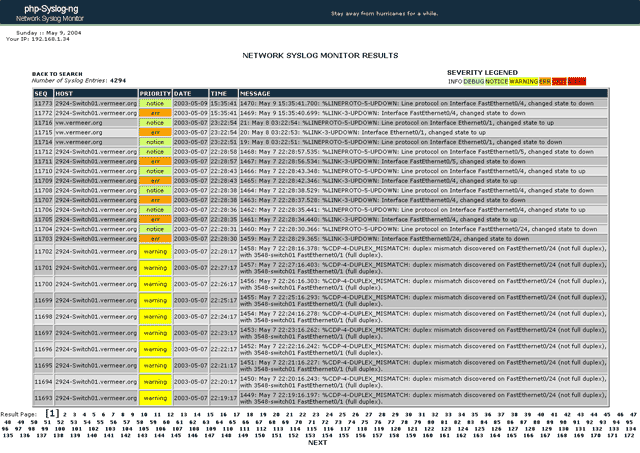Image resolution: width=640 pixels, height=453 pixels.
Task: Select sequence number 11716
Action: (43, 123)
